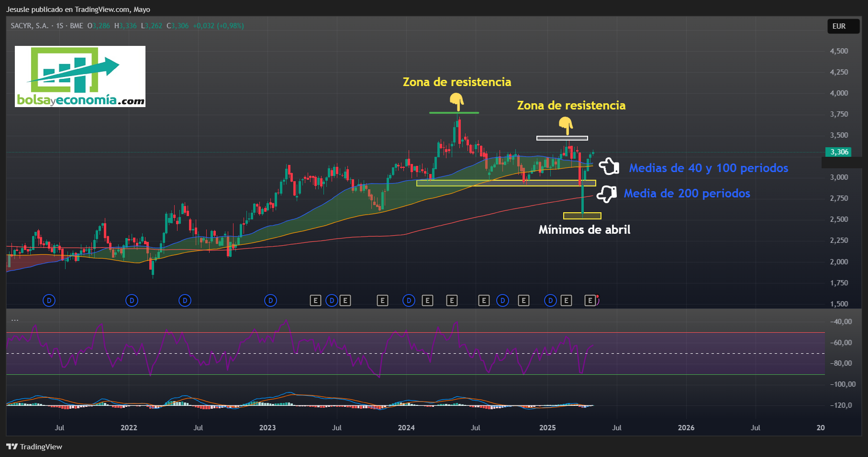Click the 4,000 price axis label
868x457 pixels.
tap(839, 93)
